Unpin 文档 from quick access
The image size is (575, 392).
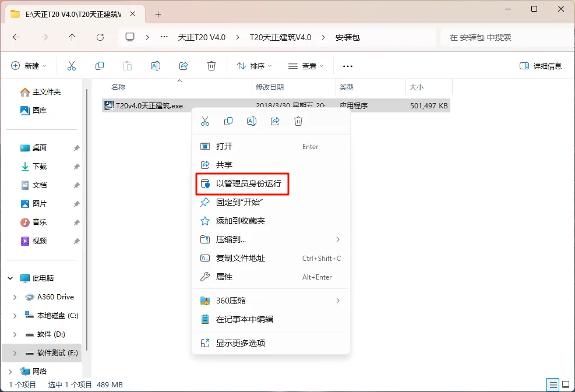(76, 186)
